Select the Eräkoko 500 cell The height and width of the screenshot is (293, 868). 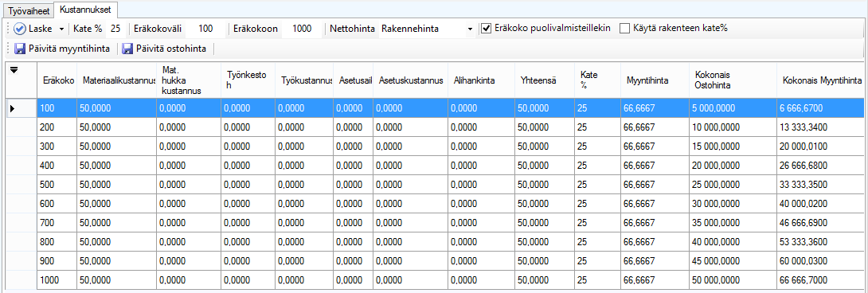pos(57,184)
